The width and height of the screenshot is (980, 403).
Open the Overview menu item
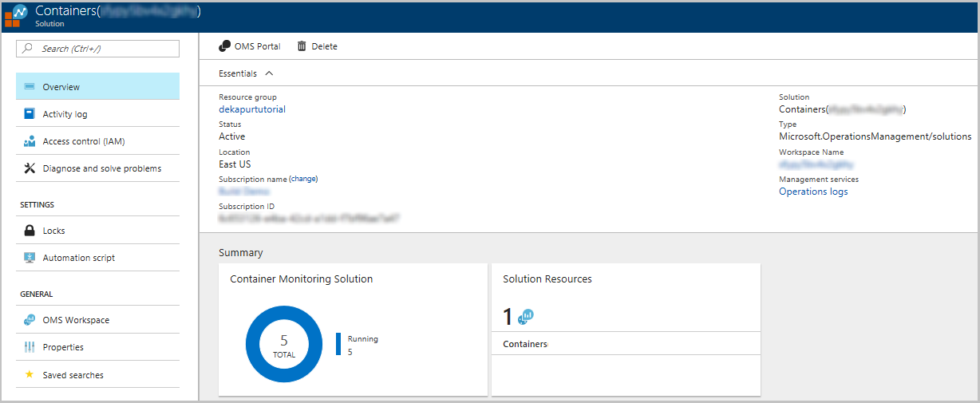(x=97, y=86)
